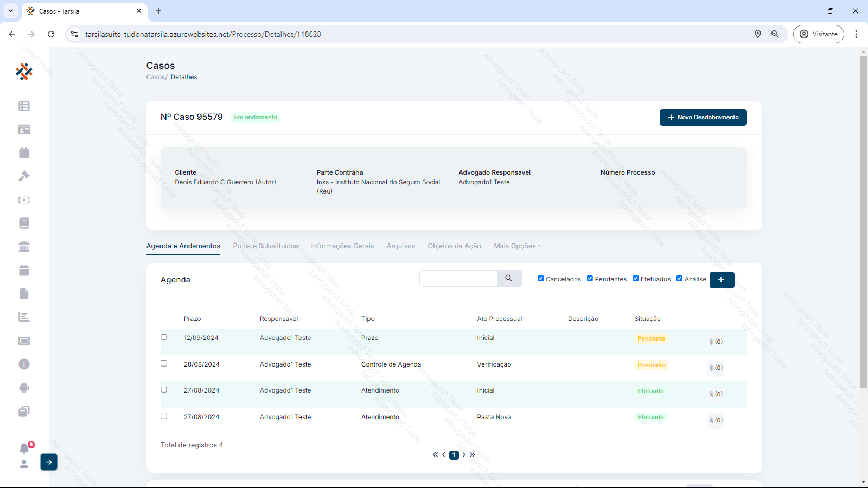The image size is (868, 488).
Task: Open attachments for the 12/09/2024 row
Action: click(716, 342)
